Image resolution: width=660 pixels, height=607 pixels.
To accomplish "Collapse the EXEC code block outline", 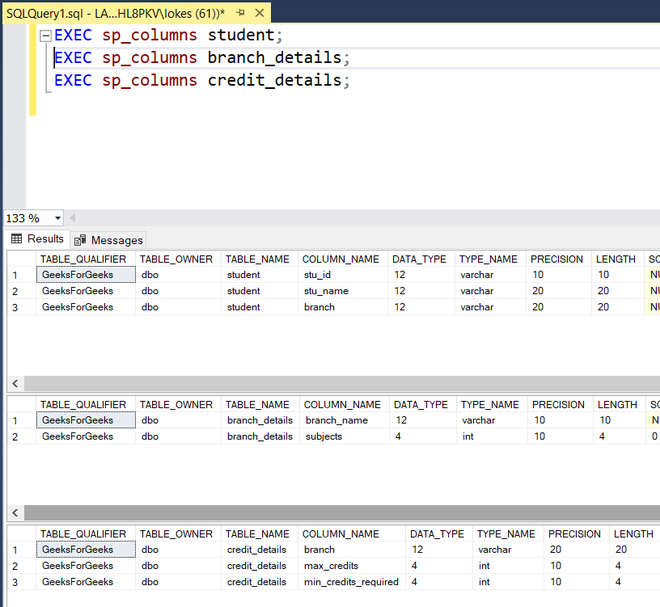I will pos(45,36).
